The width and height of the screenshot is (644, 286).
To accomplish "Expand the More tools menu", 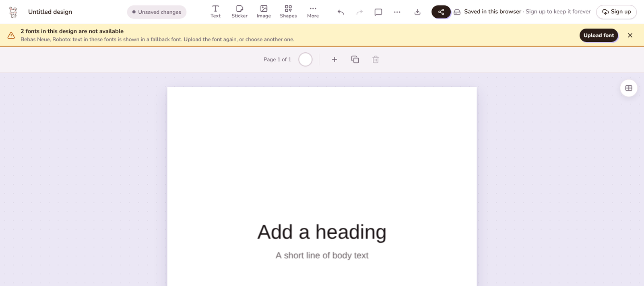I will pos(313,12).
